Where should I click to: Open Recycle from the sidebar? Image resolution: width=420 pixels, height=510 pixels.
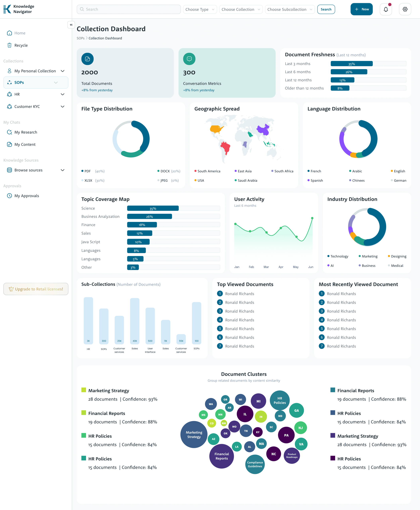tap(21, 45)
